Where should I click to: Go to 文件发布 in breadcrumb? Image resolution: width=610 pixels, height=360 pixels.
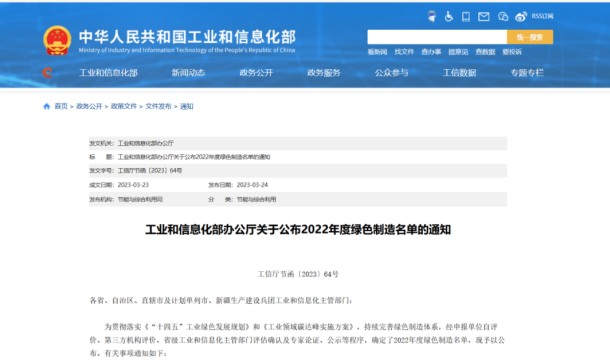point(158,106)
